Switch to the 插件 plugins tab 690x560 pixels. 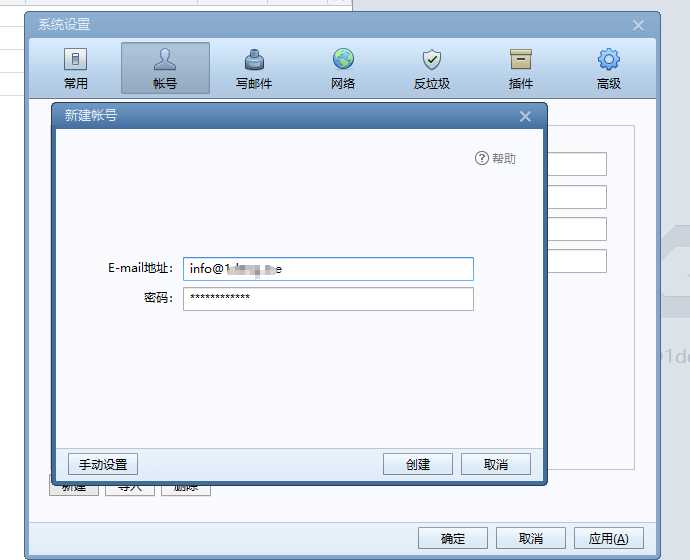[x=521, y=69]
